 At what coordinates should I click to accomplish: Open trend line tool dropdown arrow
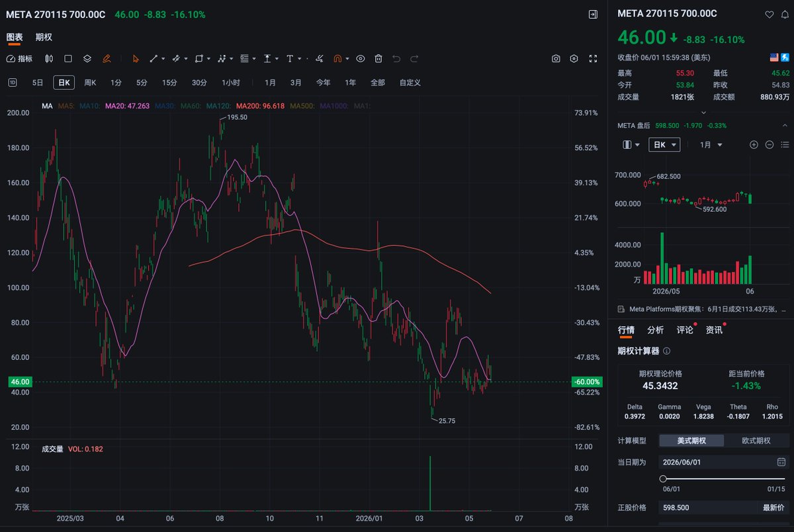click(x=163, y=59)
